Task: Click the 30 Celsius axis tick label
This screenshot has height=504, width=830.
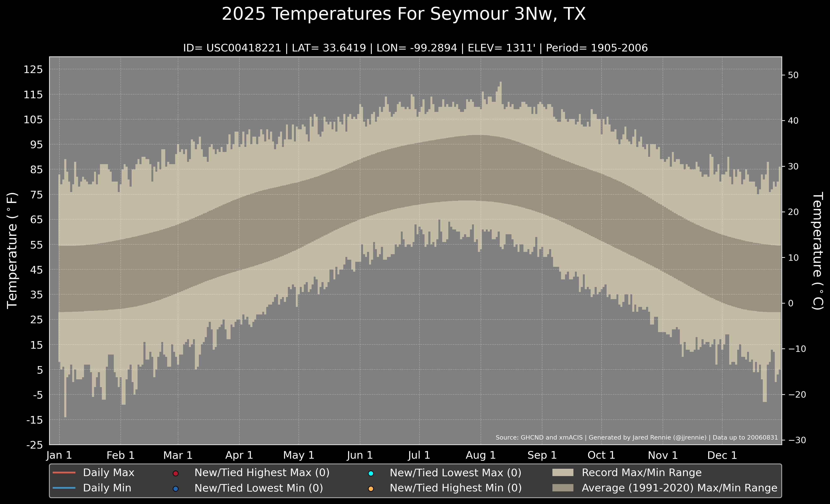Action: [793, 166]
